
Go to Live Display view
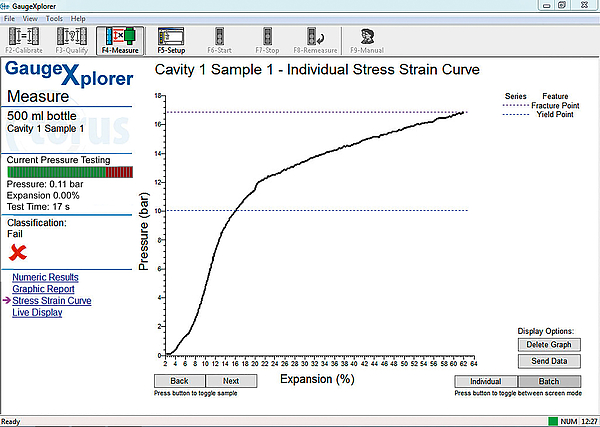point(37,312)
